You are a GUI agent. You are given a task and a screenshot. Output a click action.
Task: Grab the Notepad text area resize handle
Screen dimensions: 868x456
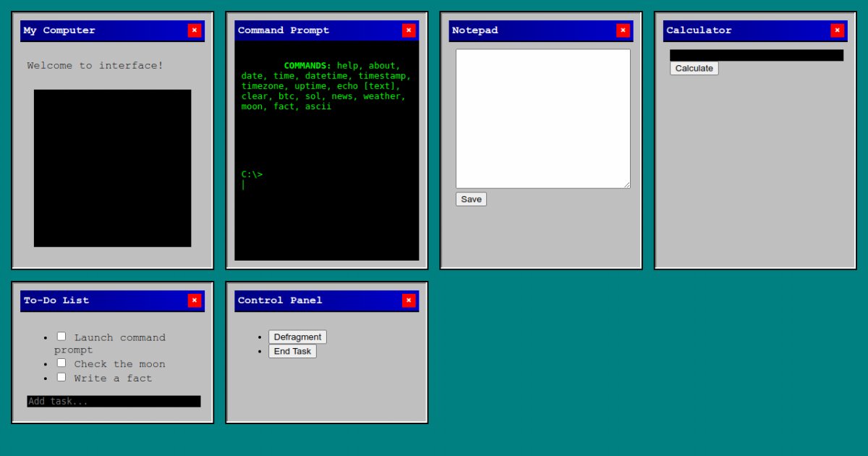(x=626, y=185)
